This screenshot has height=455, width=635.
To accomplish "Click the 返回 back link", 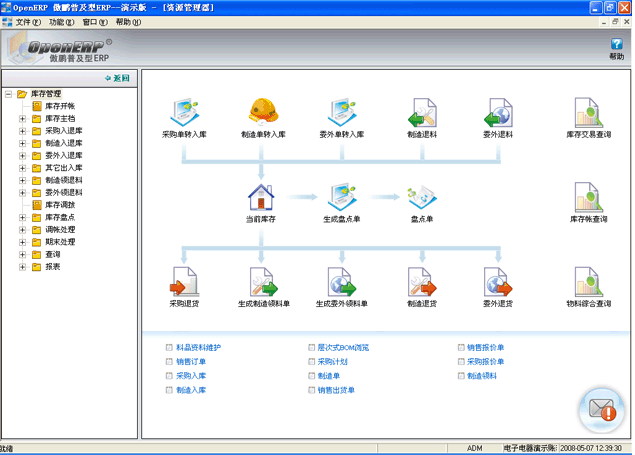I will tap(118, 77).
